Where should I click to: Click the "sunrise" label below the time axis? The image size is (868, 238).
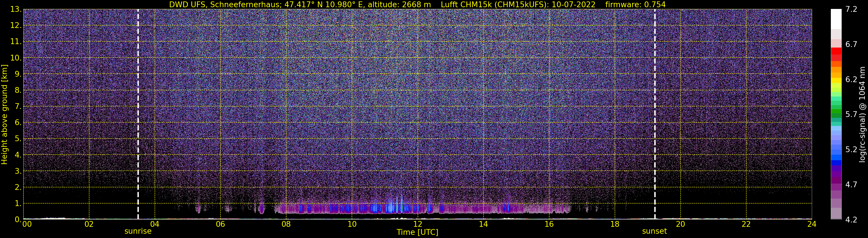[x=138, y=231]
